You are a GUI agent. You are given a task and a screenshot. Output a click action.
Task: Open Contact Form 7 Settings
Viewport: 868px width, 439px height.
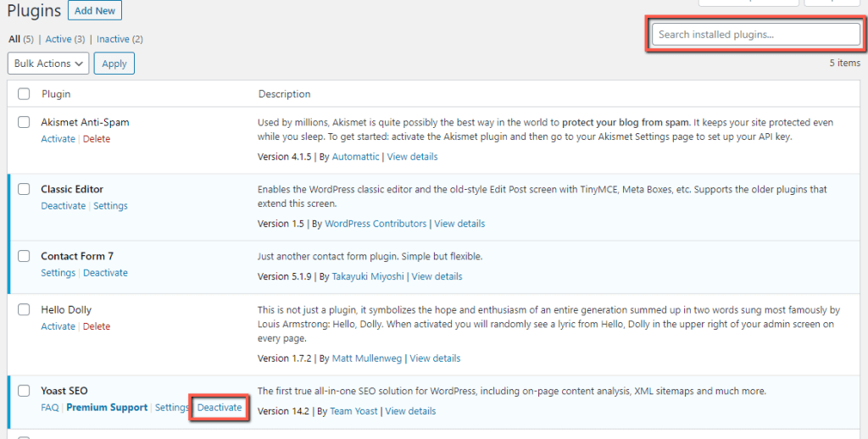pyautogui.click(x=58, y=273)
